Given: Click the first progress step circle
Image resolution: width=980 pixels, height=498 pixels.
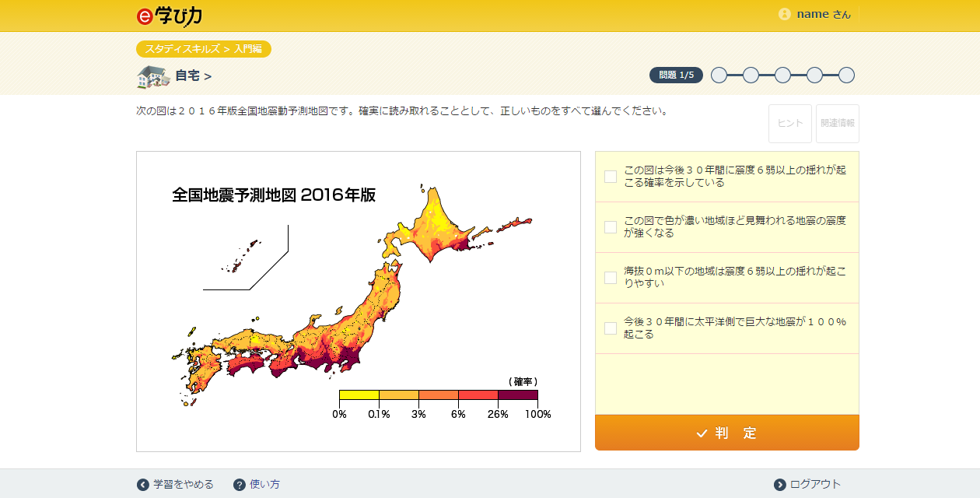Looking at the screenshot, I should click(719, 75).
